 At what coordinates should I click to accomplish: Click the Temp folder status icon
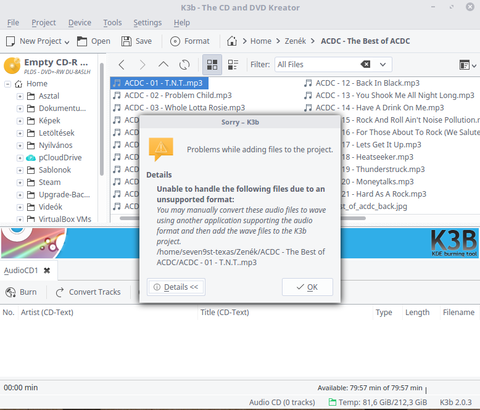332,402
